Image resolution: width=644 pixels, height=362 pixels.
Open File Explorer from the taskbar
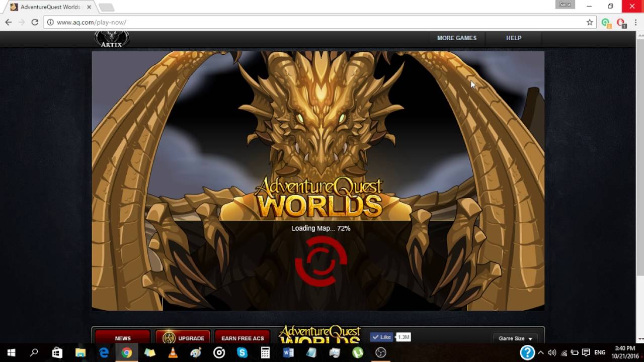pos(80,353)
